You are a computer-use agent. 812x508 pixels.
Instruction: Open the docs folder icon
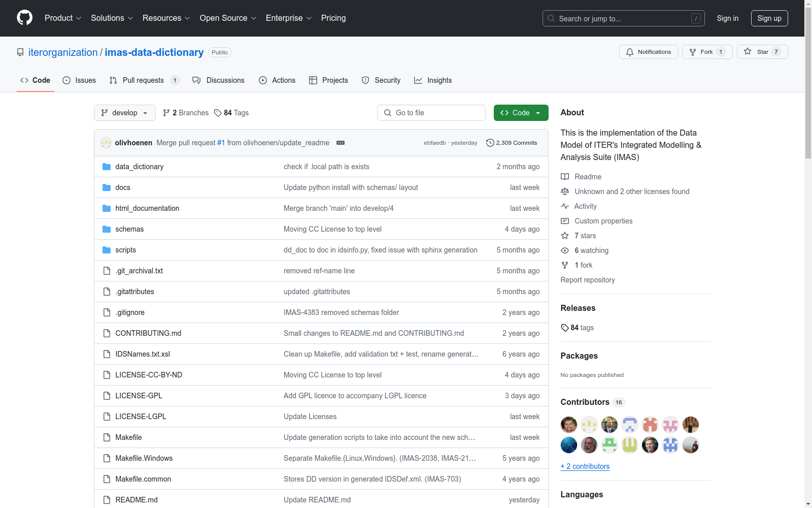107,187
